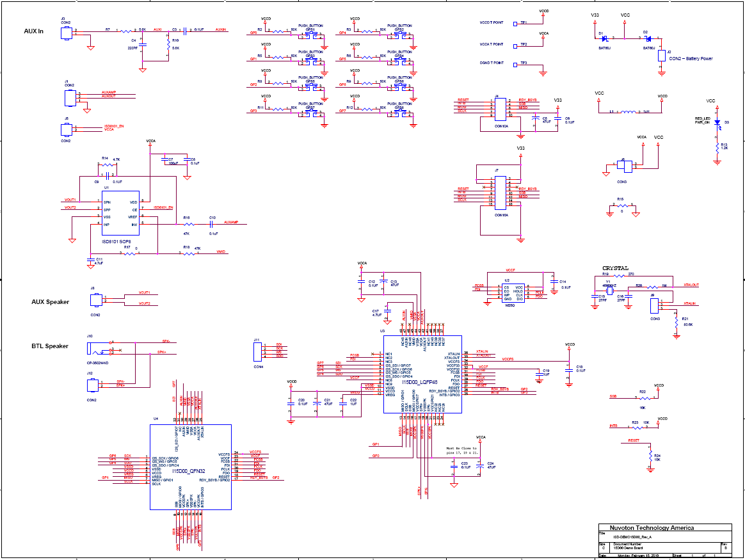Select the TP1 VCCD test point
This screenshot has width=745, height=560.
(524, 23)
